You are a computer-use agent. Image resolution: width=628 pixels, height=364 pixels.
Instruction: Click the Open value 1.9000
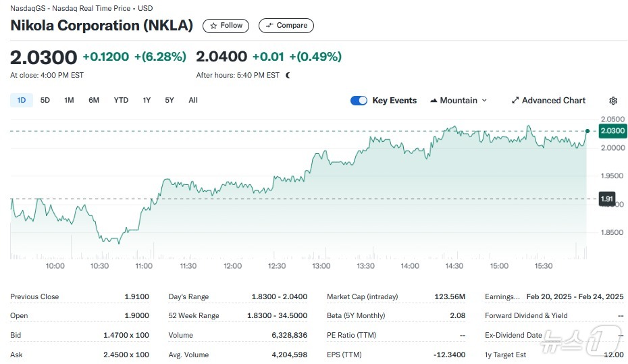tap(136, 315)
